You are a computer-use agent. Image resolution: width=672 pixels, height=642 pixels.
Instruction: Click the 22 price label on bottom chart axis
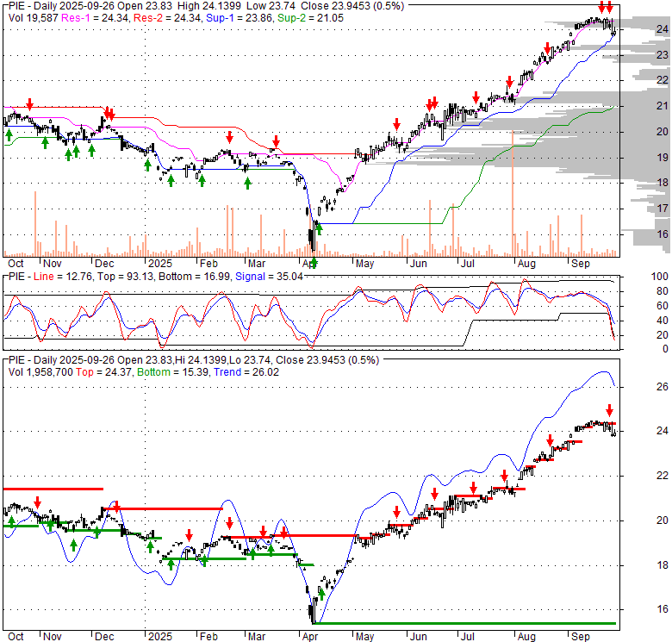tap(663, 476)
